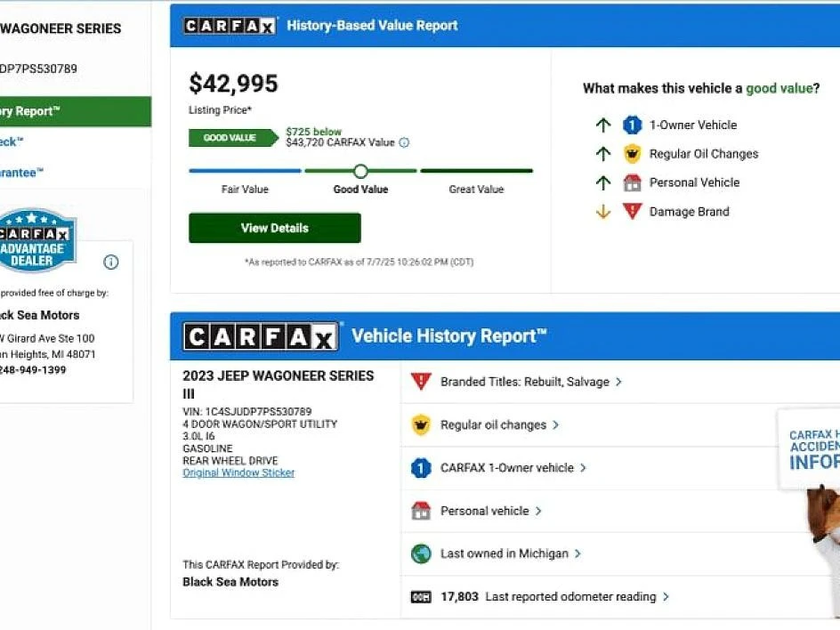Click the CARFAX logo in Vehicle History header

pyautogui.click(x=262, y=336)
